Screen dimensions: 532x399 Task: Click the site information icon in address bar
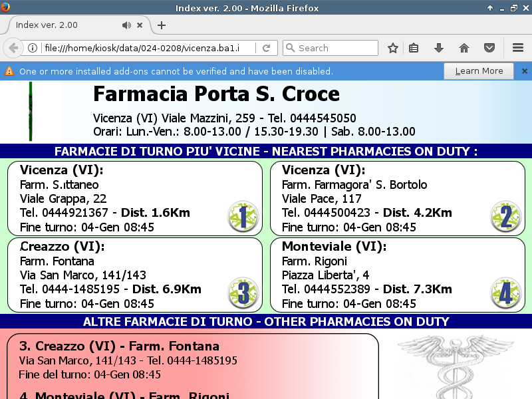32,48
